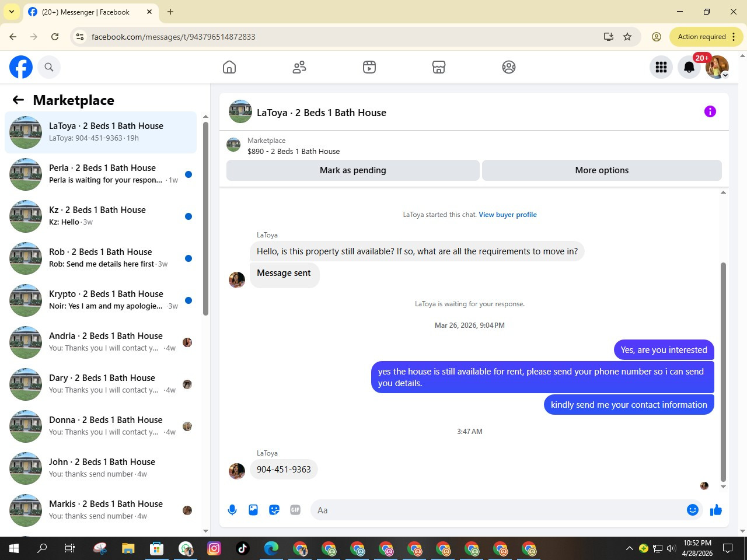The image size is (747, 560).
Task: Open the Perla conversation
Action: click(100, 174)
